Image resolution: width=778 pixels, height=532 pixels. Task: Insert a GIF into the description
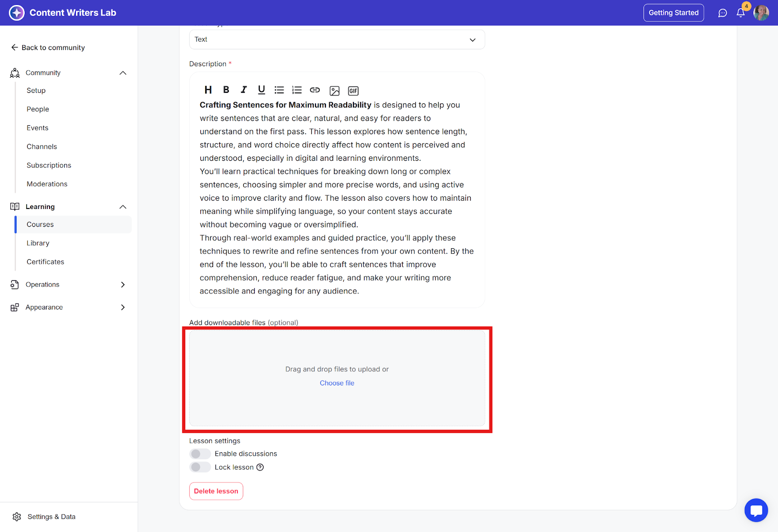pyautogui.click(x=354, y=91)
